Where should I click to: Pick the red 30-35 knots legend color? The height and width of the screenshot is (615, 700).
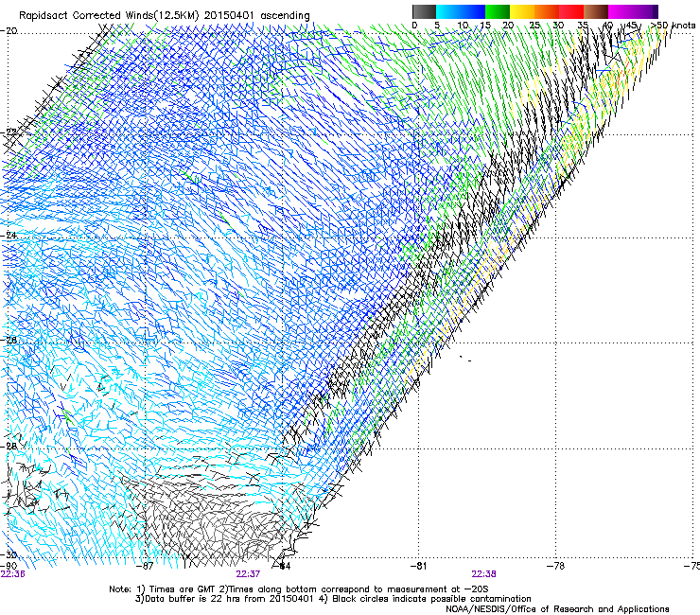click(571, 11)
